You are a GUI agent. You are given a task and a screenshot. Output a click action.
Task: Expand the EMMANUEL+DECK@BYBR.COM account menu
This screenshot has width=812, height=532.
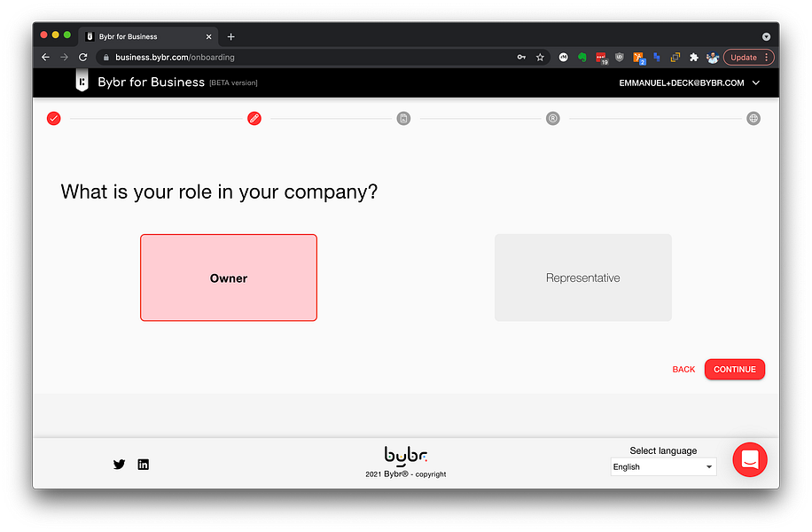687,82
